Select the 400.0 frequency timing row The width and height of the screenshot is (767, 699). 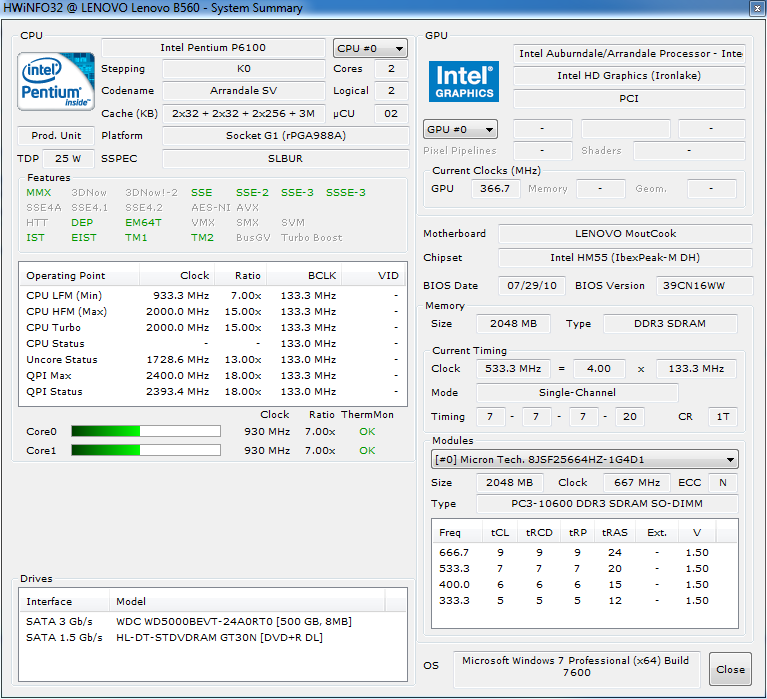[585, 584]
